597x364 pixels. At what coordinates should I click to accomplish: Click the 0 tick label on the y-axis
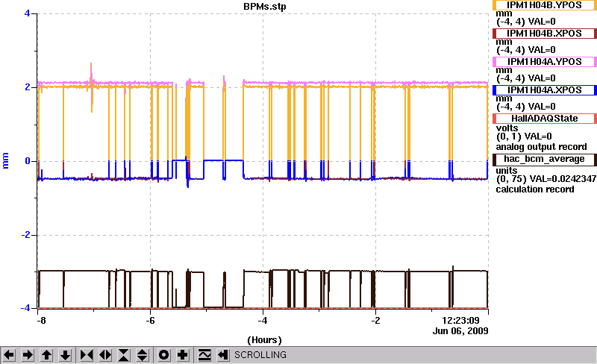28,161
